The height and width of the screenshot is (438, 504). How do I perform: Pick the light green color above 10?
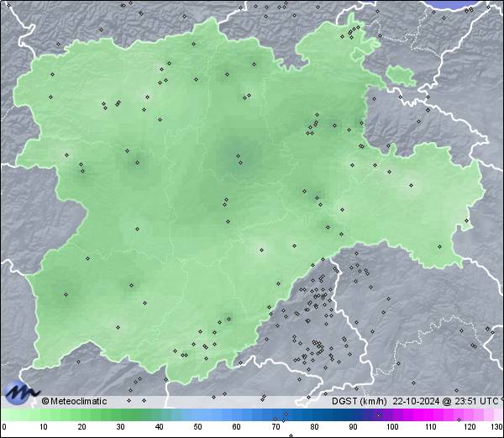44,414
